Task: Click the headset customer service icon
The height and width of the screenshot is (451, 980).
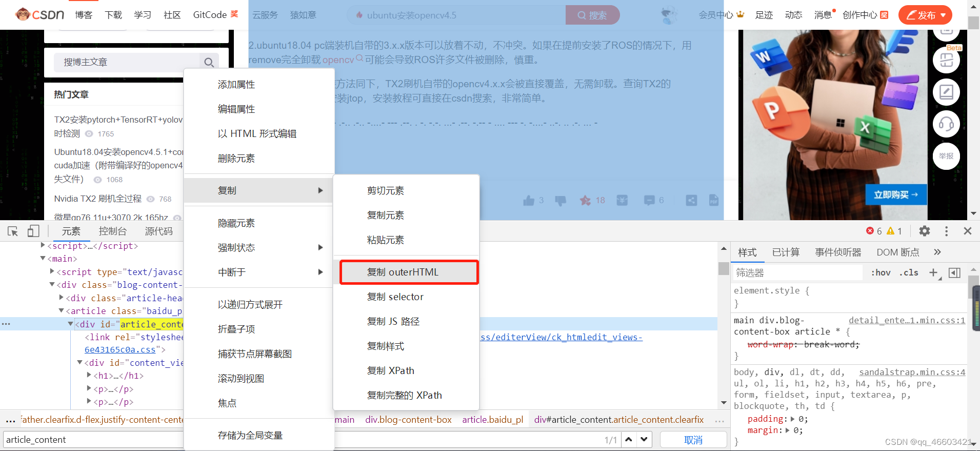Action: (946, 124)
